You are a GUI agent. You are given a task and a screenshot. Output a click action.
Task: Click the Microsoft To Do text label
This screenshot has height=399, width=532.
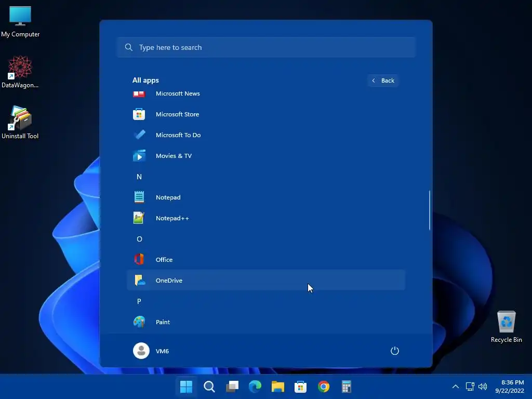pyautogui.click(x=178, y=135)
